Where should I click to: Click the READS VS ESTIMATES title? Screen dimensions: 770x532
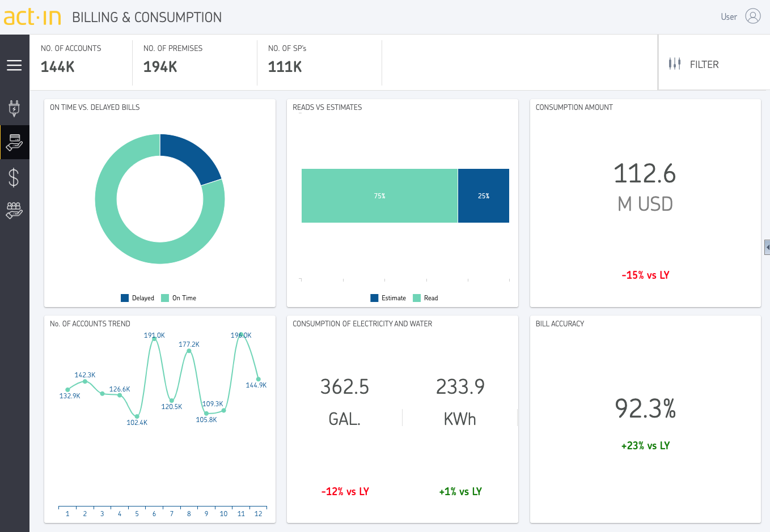(327, 107)
